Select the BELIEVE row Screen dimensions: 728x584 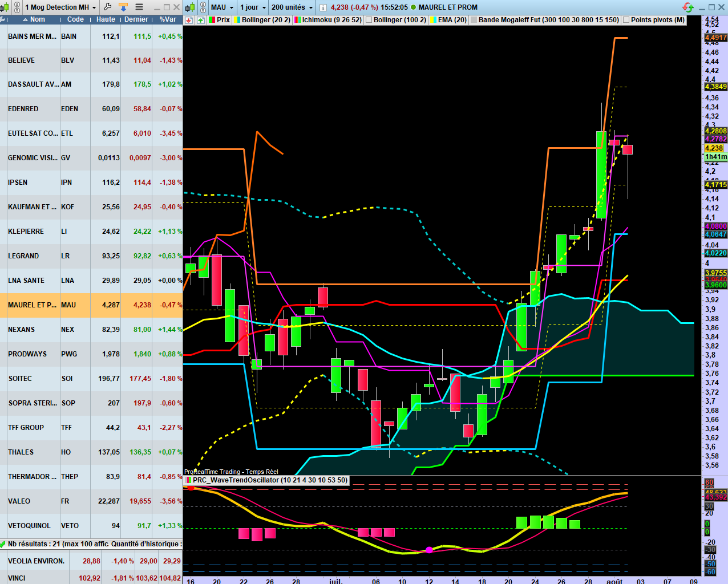click(91, 60)
